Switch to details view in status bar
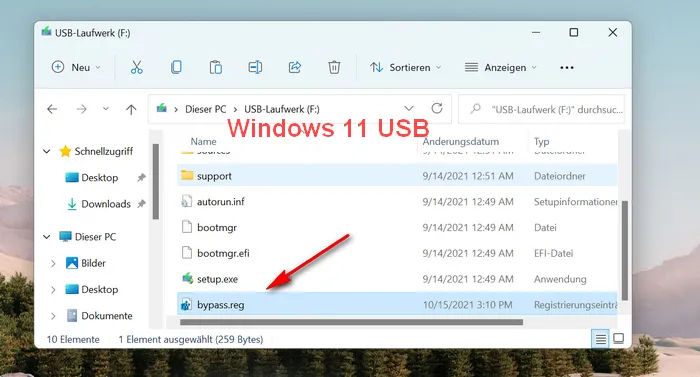This screenshot has height=377, width=700. point(601,339)
